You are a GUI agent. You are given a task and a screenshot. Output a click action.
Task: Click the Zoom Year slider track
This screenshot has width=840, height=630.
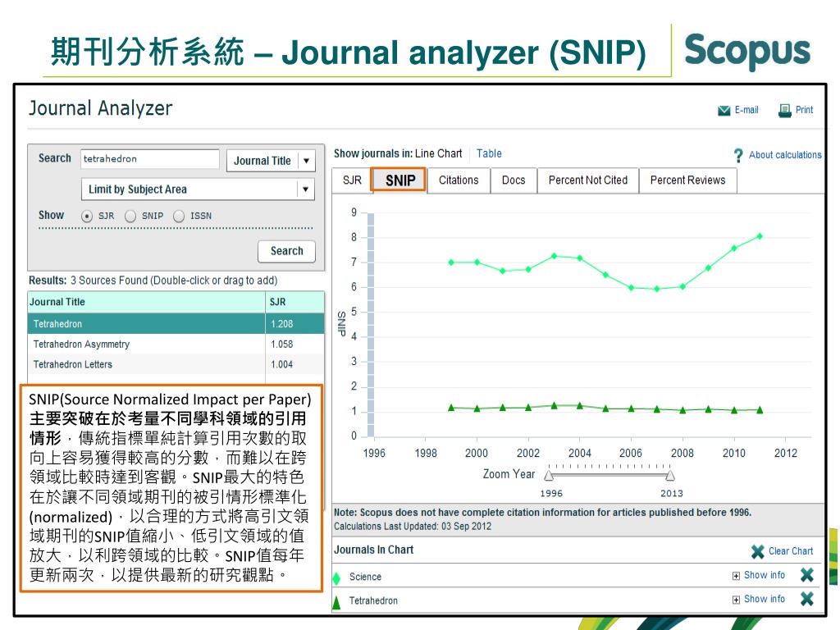(609, 475)
